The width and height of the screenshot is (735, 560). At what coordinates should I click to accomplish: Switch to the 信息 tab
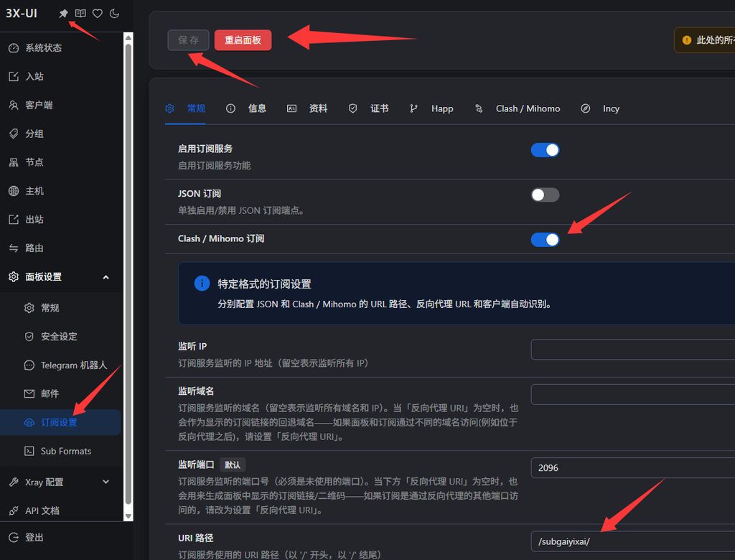tap(246, 109)
